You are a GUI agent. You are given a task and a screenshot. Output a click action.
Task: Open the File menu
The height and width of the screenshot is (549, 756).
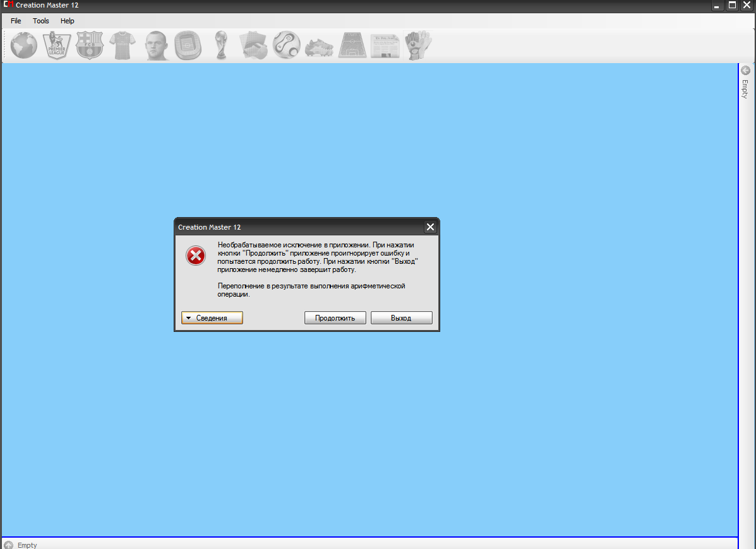click(16, 21)
